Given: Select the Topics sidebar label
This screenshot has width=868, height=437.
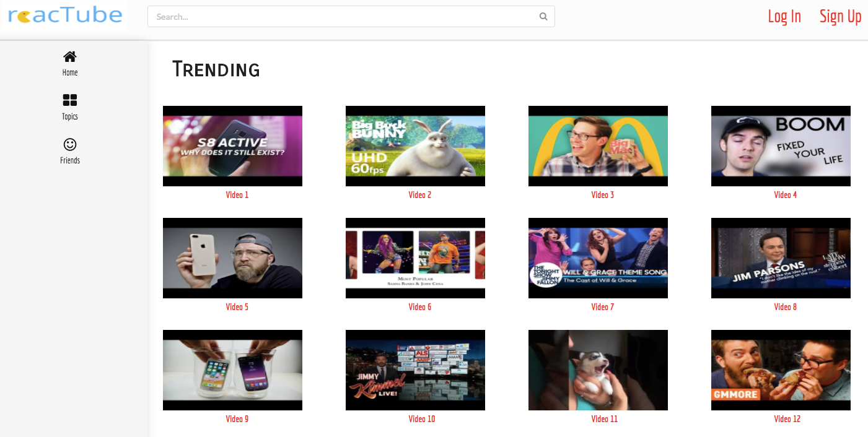Looking at the screenshot, I should [70, 116].
